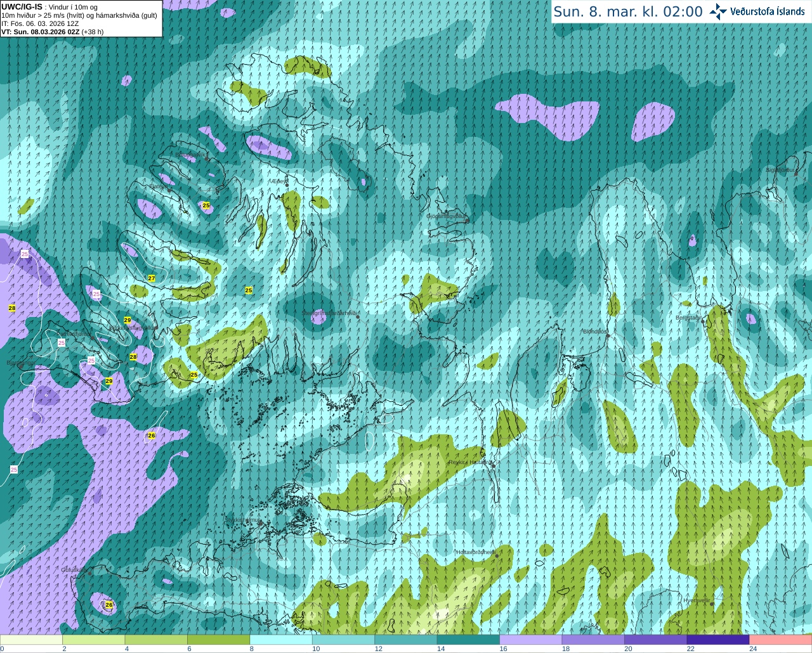
Task: Select the Gjögurflugvöllur station label
Action: click(447, 216)
